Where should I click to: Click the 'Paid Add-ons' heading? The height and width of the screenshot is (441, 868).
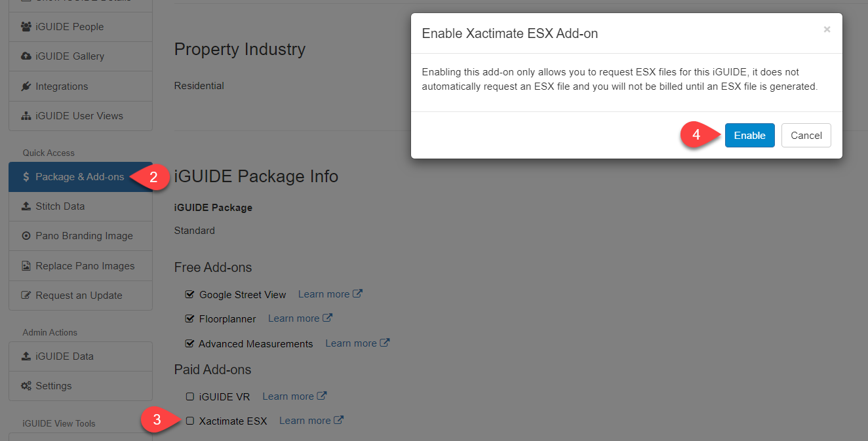[x=212, y=370]
